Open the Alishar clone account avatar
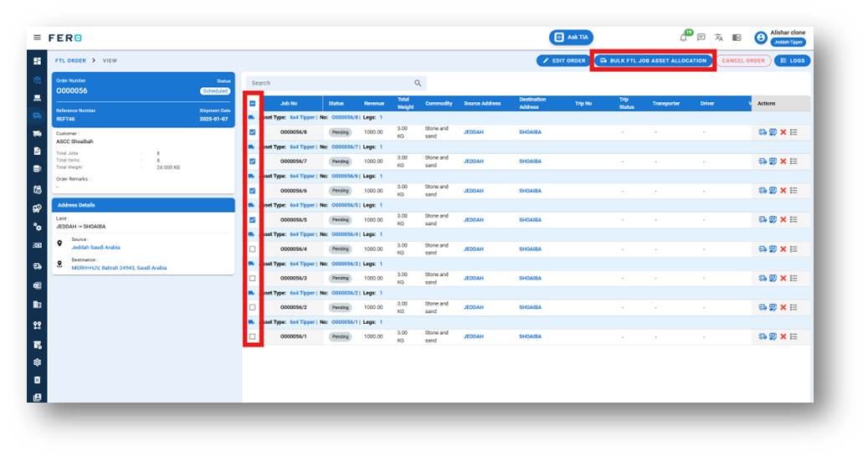 click(x=761, y=38)
